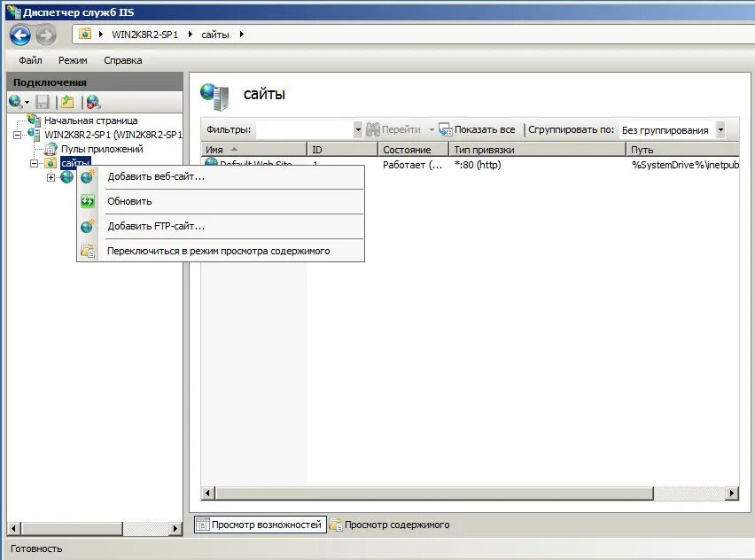Click the address bar root server icon
The width and height of the screenshot is (755, 560).
(x=85, y=34)
